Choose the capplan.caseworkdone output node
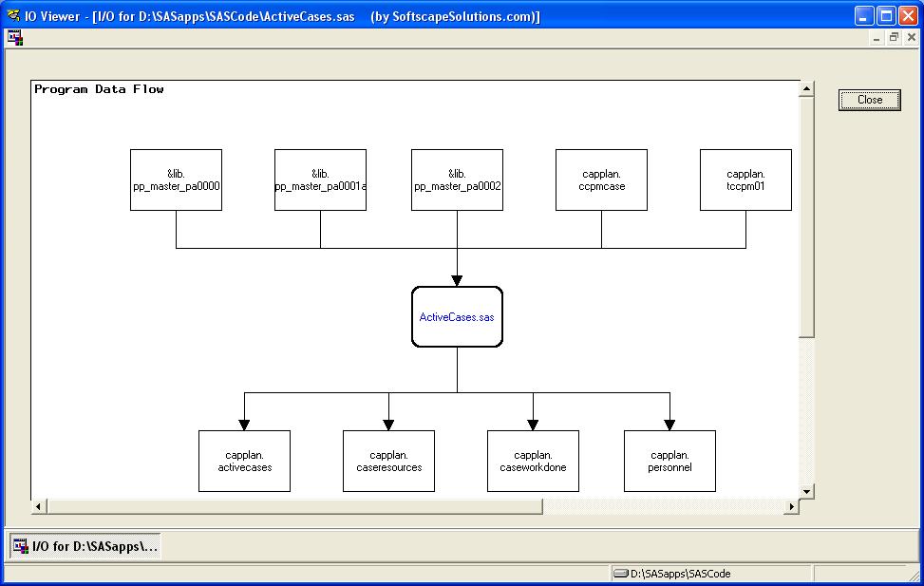924x586 pixels. [533, 461]
